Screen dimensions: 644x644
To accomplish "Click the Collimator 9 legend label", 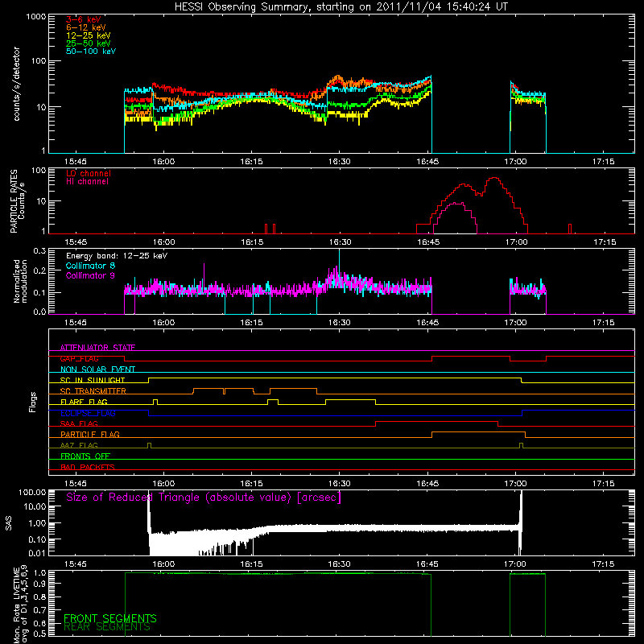I will tap(90, 275).
